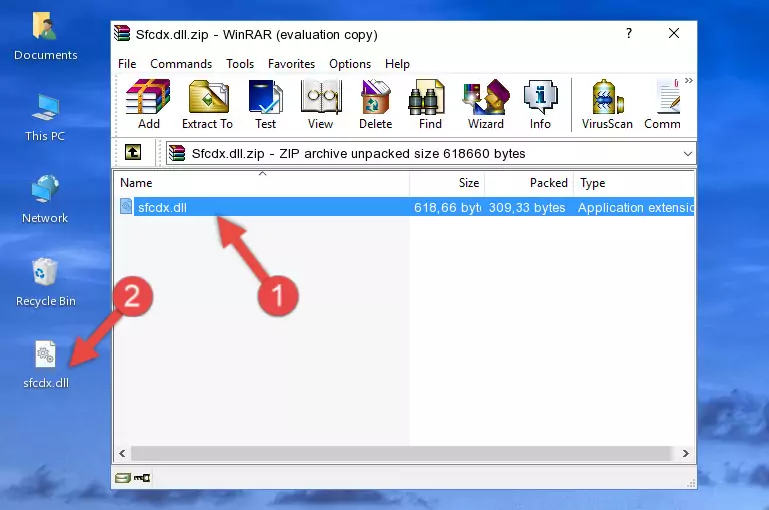
Task: Click the drive icon in status bar
Action: click(123, 478)
